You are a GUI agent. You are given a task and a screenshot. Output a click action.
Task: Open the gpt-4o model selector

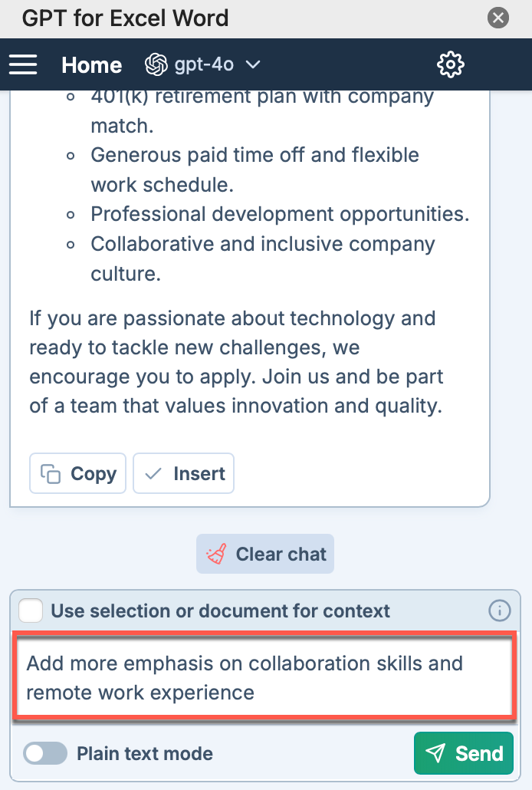(x=202, y=64)
